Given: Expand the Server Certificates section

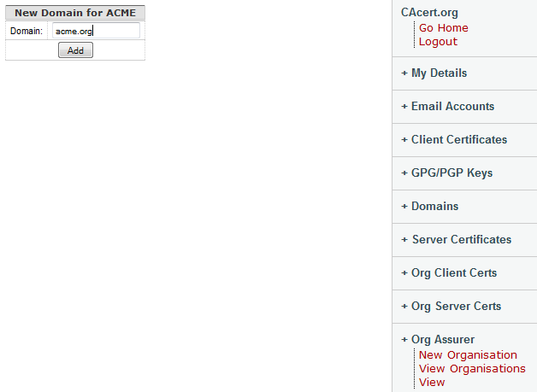Looking at the screenshot, I should click(x=461, y=240).
